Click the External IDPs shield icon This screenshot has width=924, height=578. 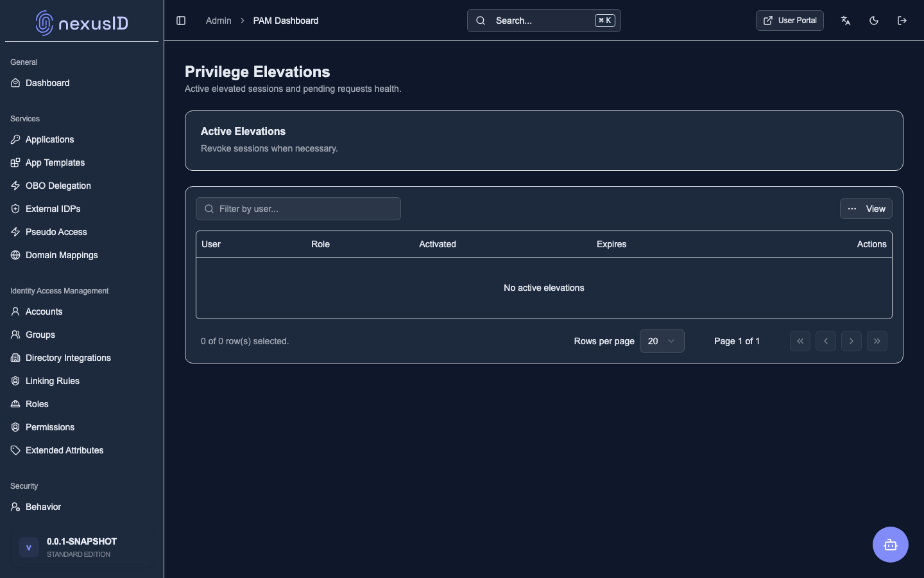tap(15, 209)
